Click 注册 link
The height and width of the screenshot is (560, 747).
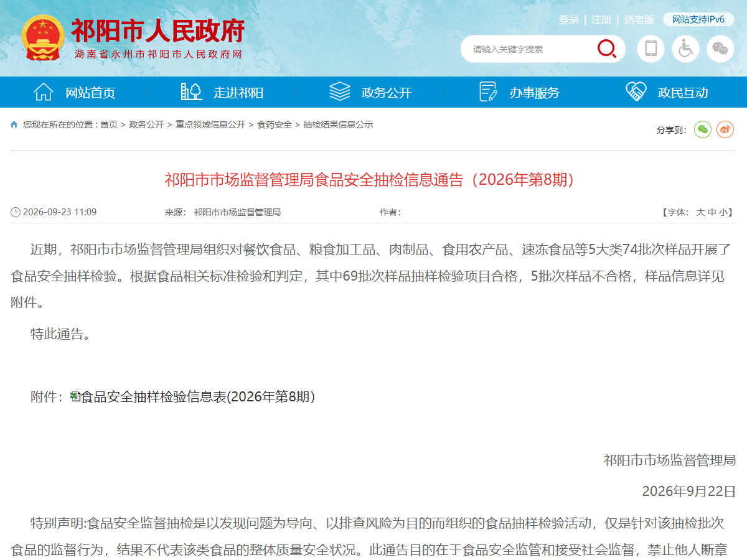coord(601,20)
